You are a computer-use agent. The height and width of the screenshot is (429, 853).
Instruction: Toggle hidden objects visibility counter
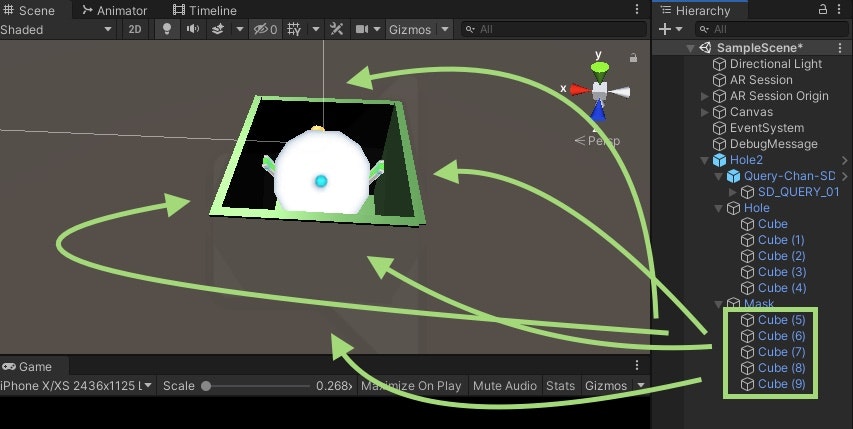tap(265, 29)
